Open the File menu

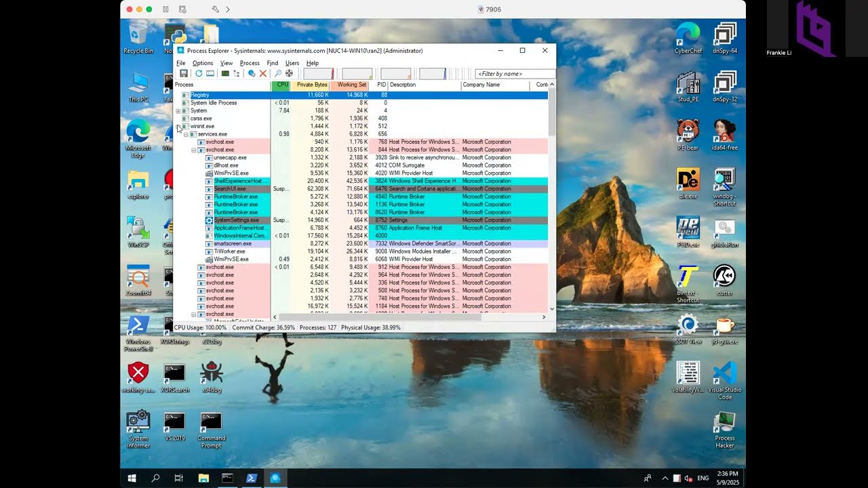tap(181, 63)
